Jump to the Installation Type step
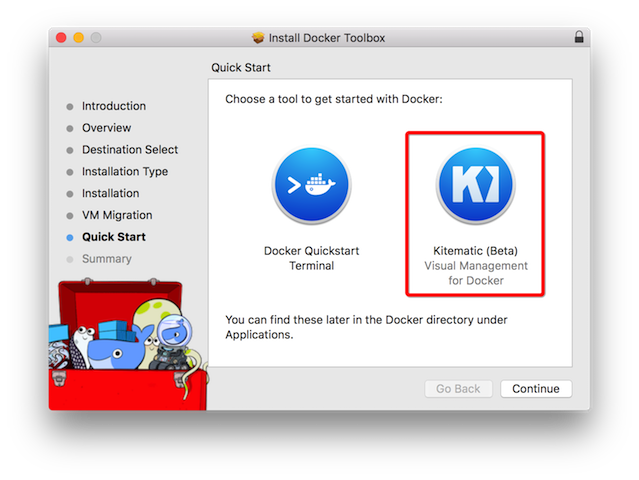This screenshot has height=480, width=639. [x=125, y=172]
